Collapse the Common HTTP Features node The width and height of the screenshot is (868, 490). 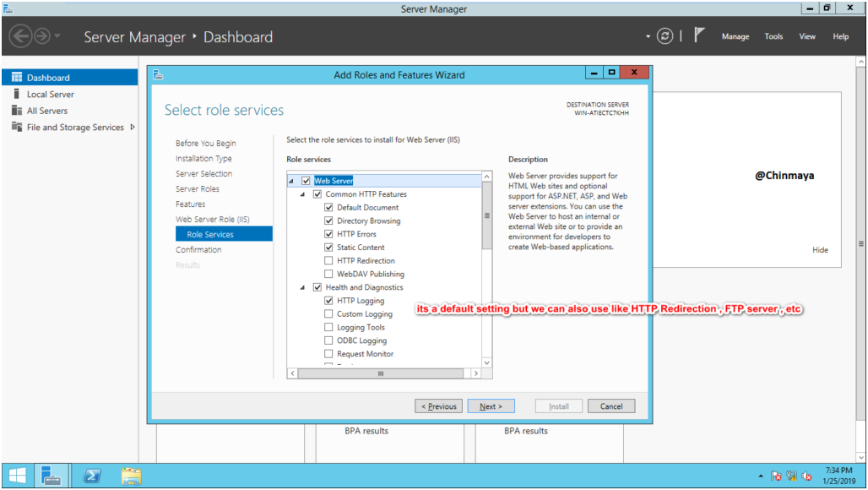(x=303, y=194)
